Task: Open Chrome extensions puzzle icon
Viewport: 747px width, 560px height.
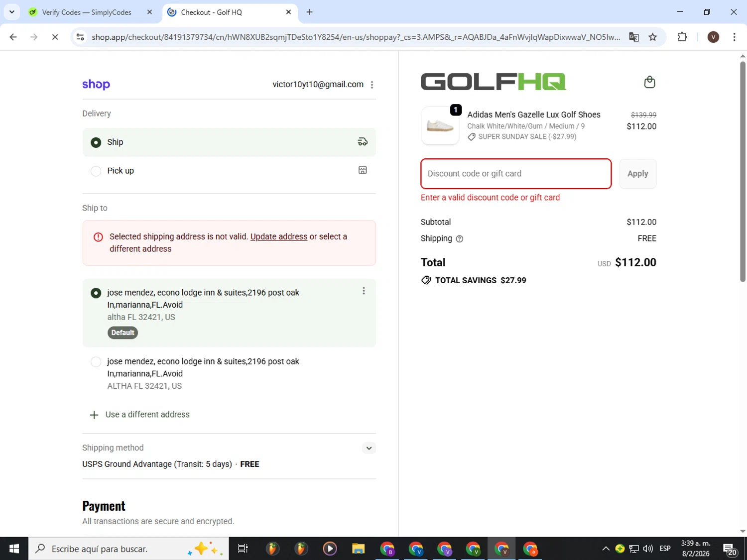Action: 682,37
